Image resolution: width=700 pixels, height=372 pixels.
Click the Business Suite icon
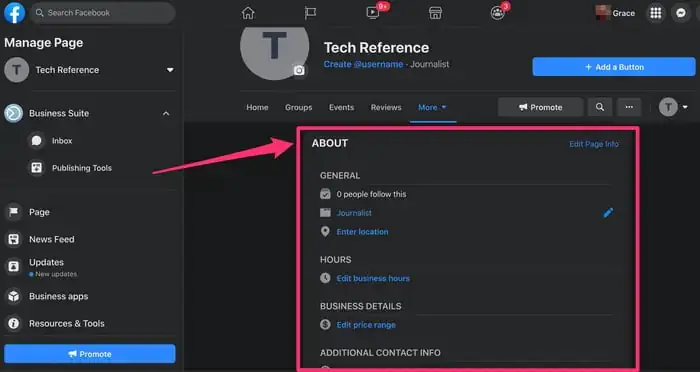[13, 113]
